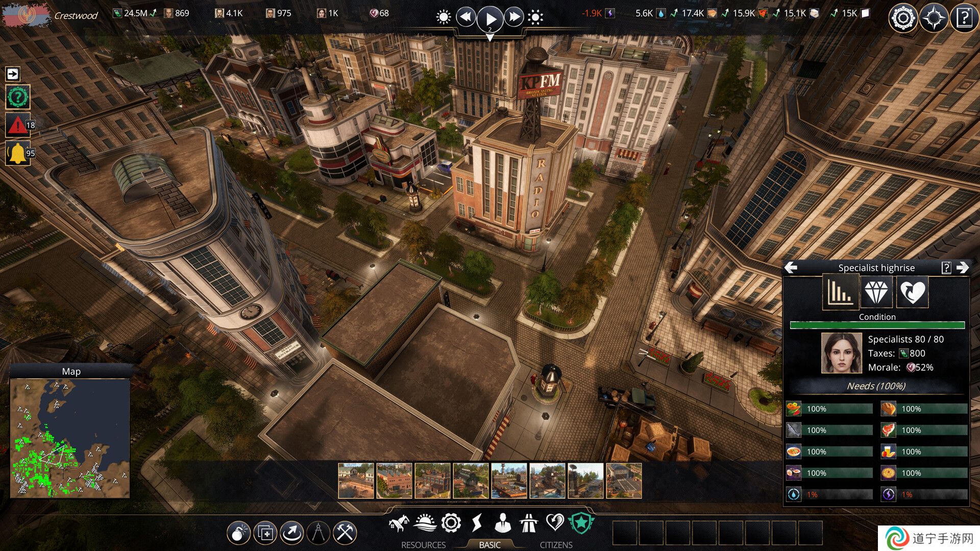Open the housing category with houses icon
Image resolution: width=980 pixels, height=551 pixels.
point(399,523)
